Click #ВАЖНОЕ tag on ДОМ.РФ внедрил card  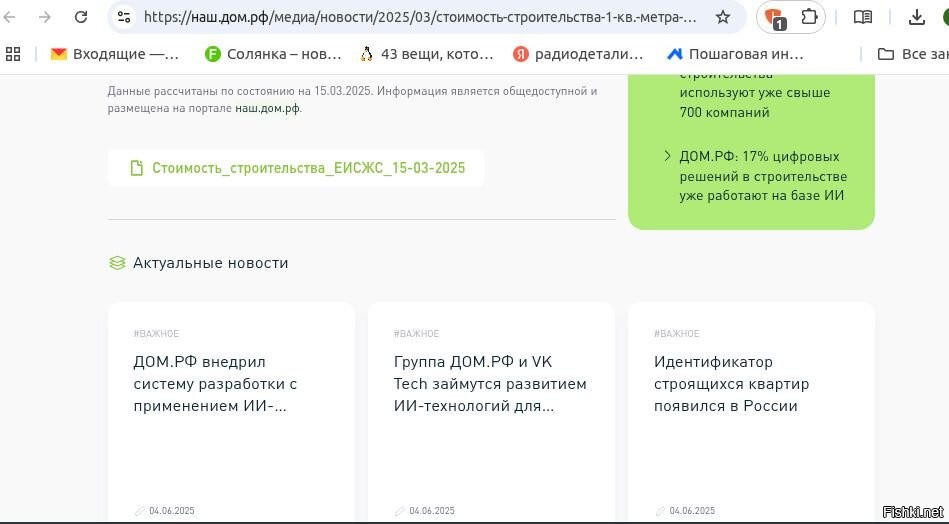156,334
